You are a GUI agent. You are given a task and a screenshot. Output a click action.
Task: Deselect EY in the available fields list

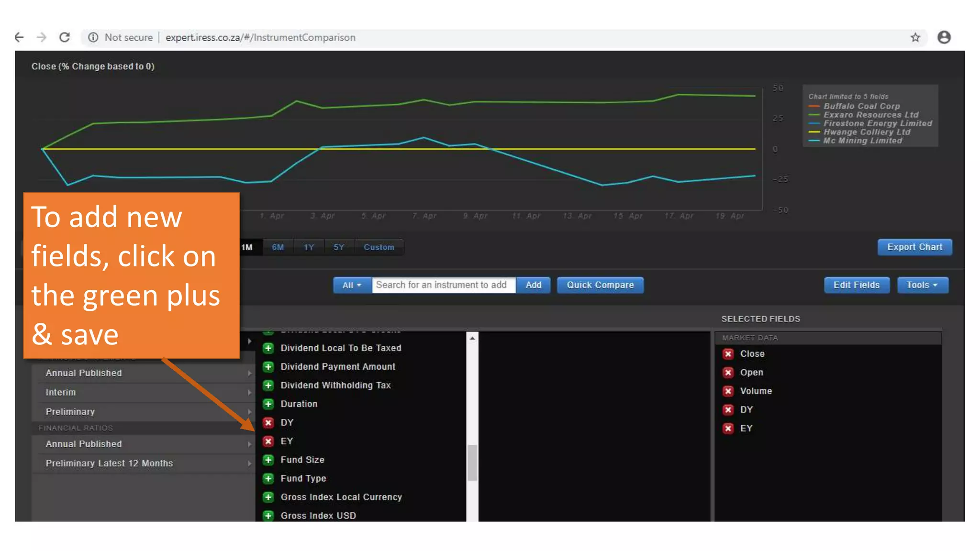click(x=268, y=441)
